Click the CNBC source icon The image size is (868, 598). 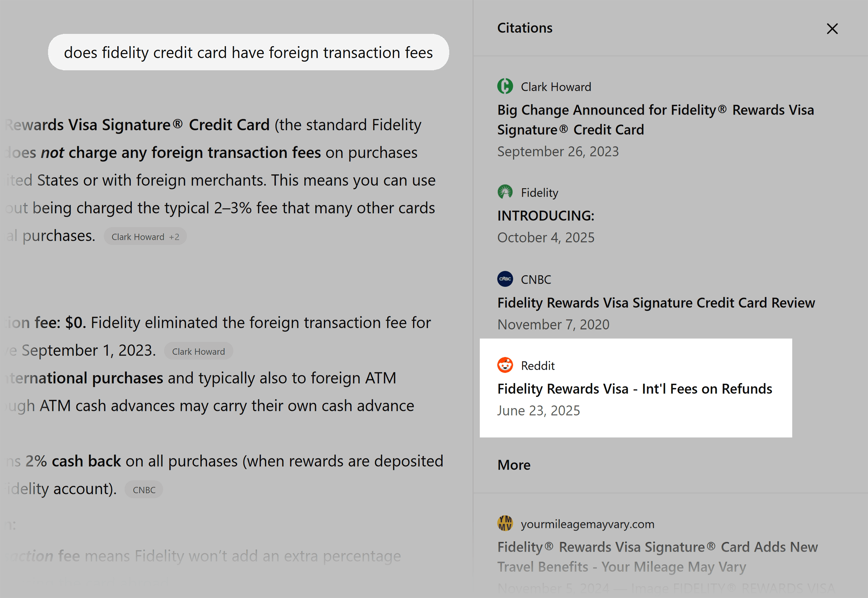tap(506, 279)
